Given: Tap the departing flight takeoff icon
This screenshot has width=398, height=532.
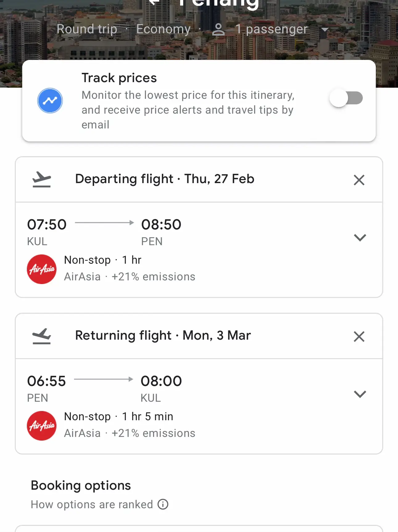Looking at the screenshot, I should pyautogui.click(x=42, y=179).
